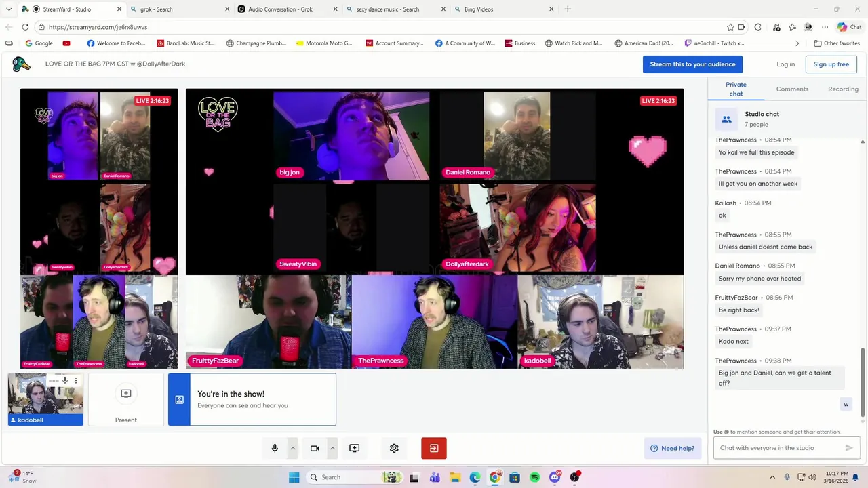Screen dimensions: 868x488
Task: Click Need help? button
Action: (x=673, y=448)
